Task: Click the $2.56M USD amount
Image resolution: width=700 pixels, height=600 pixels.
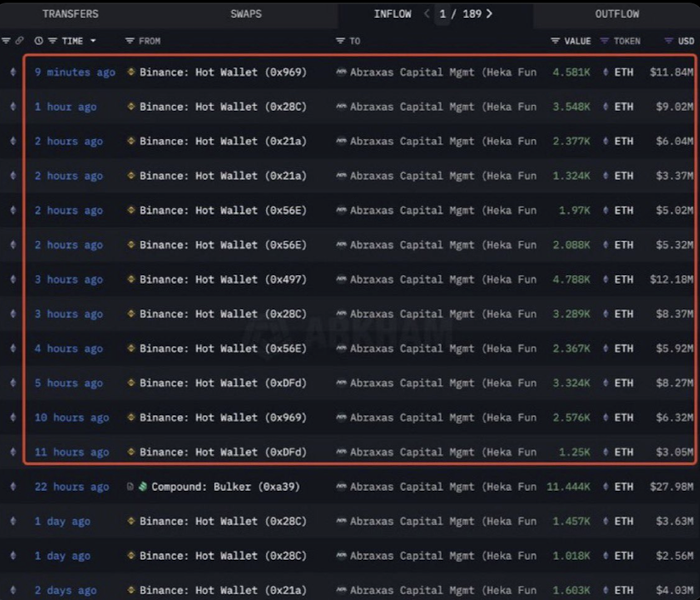Action: (675, 556)
